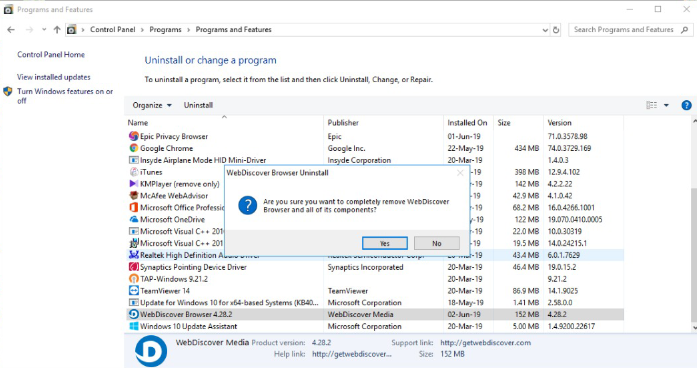The image size is (697, 368).
Task: Click the Control Panel icon in address bar
Action: [x=71, y=30]
